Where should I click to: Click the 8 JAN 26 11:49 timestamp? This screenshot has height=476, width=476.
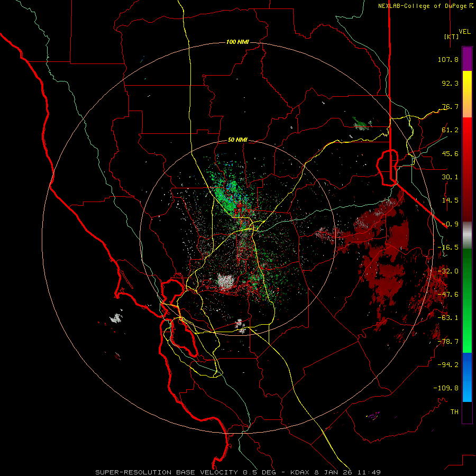pyautogui.click(x=347, y=472)
